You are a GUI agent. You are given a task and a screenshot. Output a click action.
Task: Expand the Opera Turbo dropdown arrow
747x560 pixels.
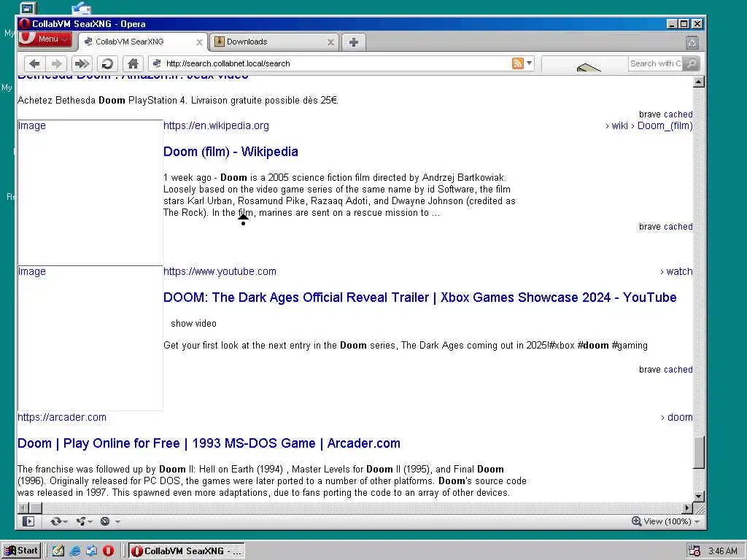(117, 522)
